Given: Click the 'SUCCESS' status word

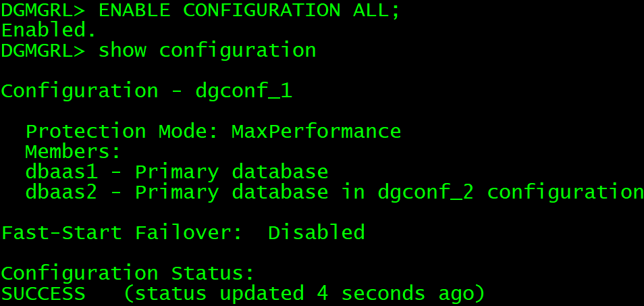Looking at the screenshot, I should coord(43,294).
